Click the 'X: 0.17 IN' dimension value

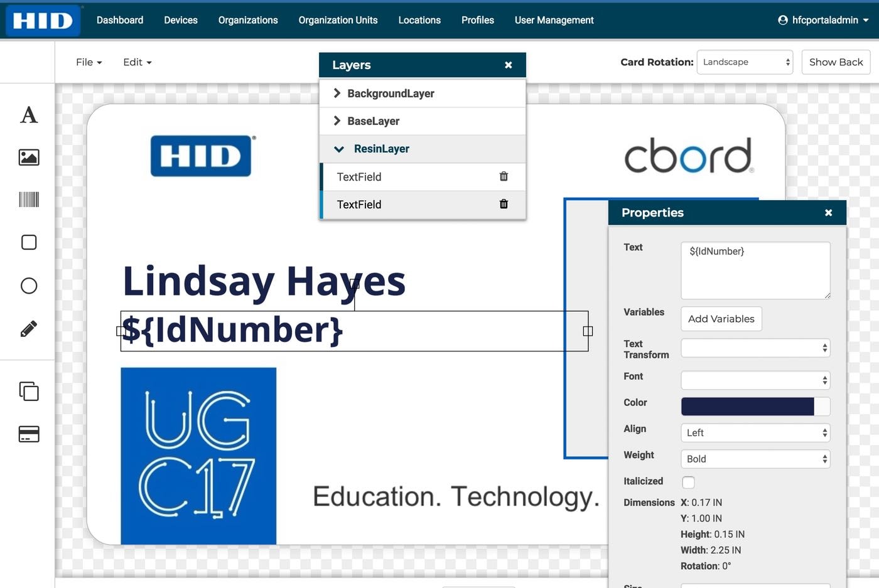701,502
